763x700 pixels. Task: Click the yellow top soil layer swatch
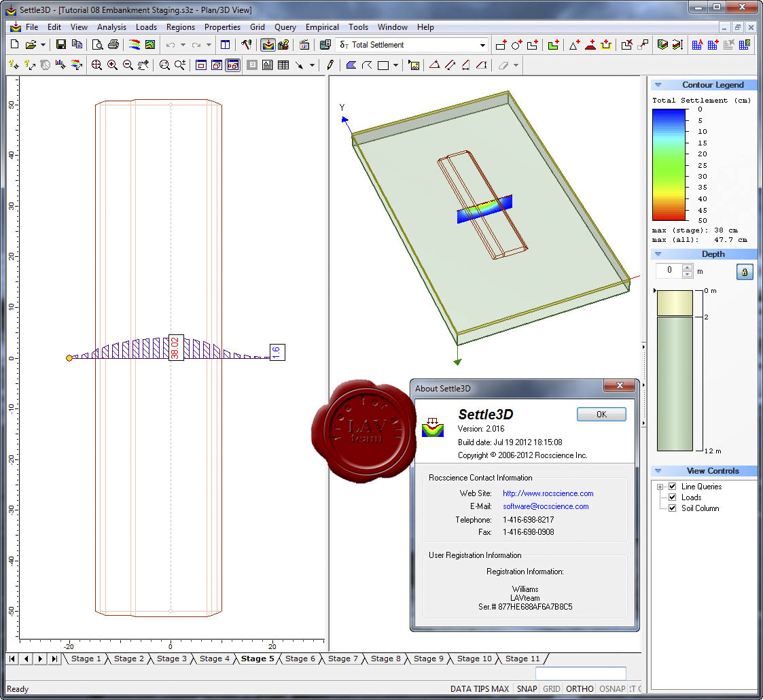pos(675,303)
